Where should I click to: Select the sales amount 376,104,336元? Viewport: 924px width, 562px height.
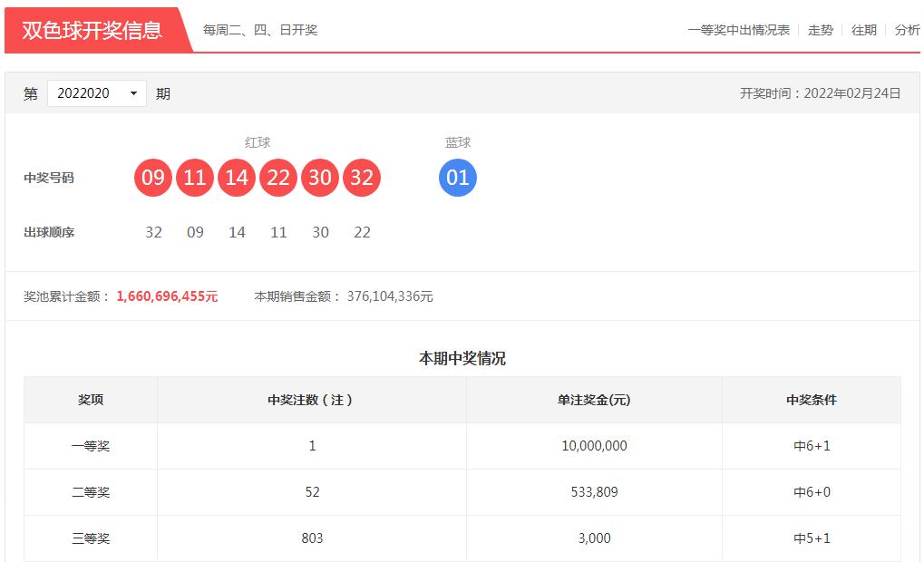tap(390, 296)
